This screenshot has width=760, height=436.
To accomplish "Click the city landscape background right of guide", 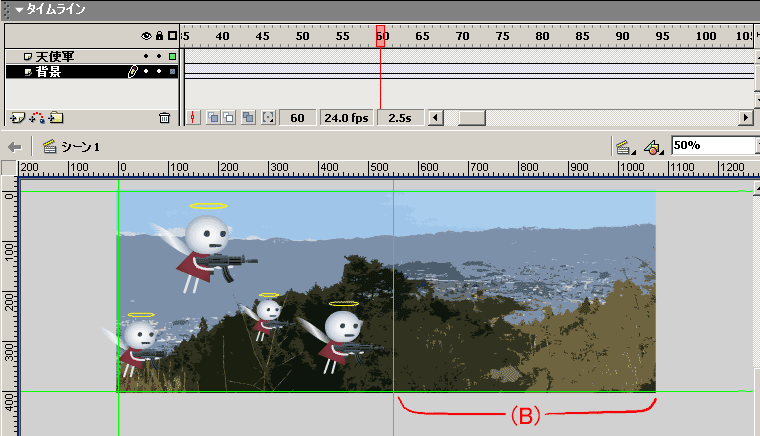I will [x=524, y=292].
